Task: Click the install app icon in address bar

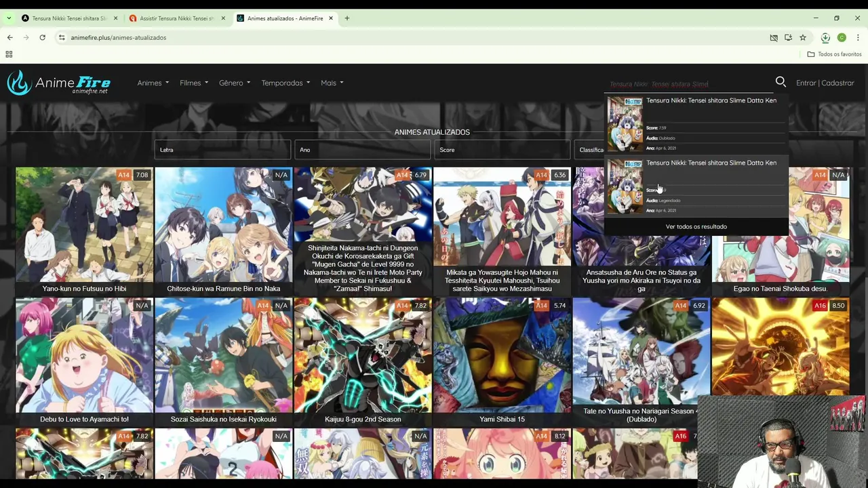Action: tap(788, 37)
